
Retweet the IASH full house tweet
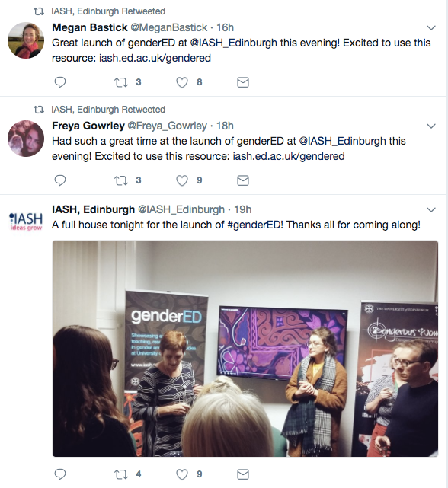coord(121,474)
